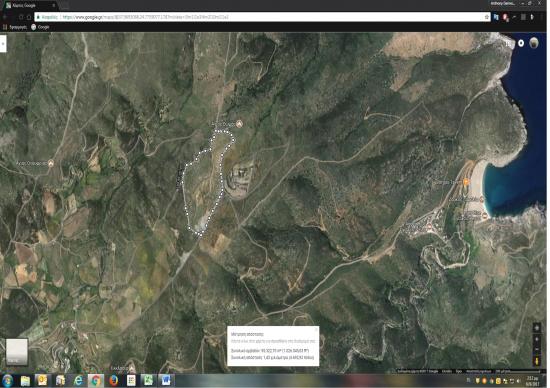Bookmark this page with the star icon
This screenshot has width=550, height=388.
click(487, 17)
